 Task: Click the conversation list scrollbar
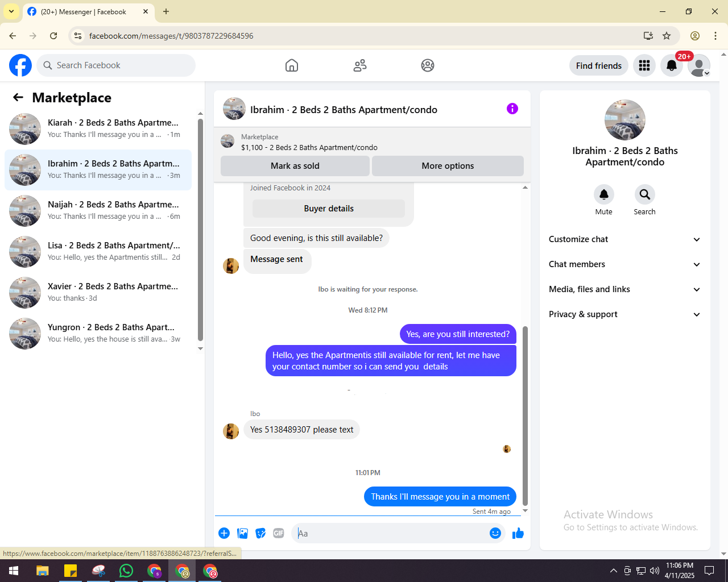pyautogui.click(x=200, y=230)
